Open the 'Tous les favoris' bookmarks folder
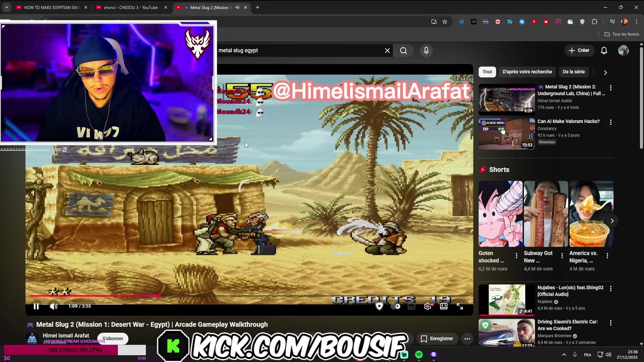This screenshot has width=644, height=362. [622, 34]
